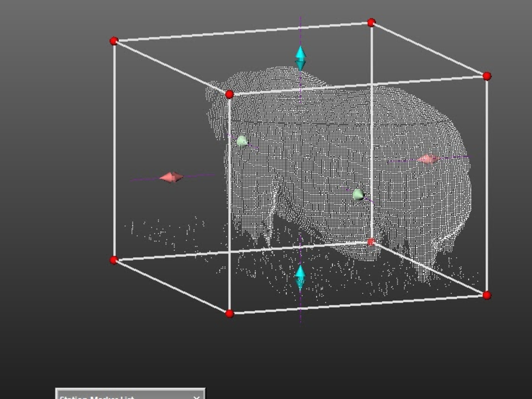This screenshot has height=399, width=532.
Task: Click the top cyan vertical arrow handle
Action: [x=301, y=58]
